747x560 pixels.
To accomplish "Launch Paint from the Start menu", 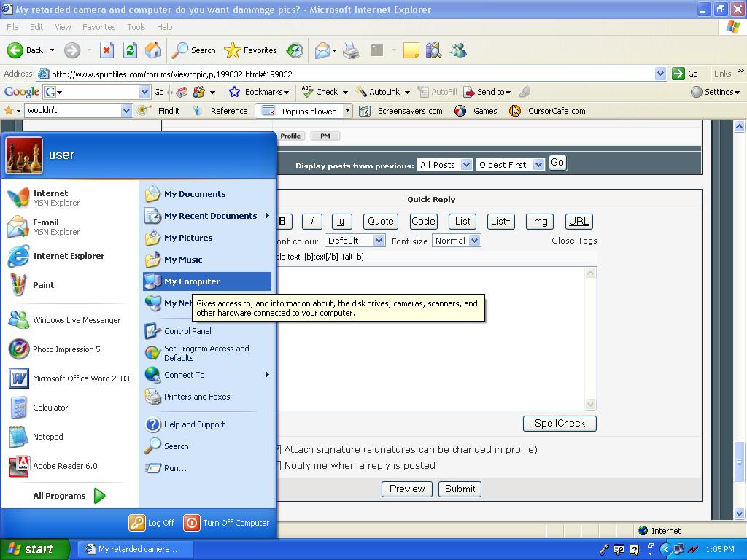I will [x=43, y=285].
